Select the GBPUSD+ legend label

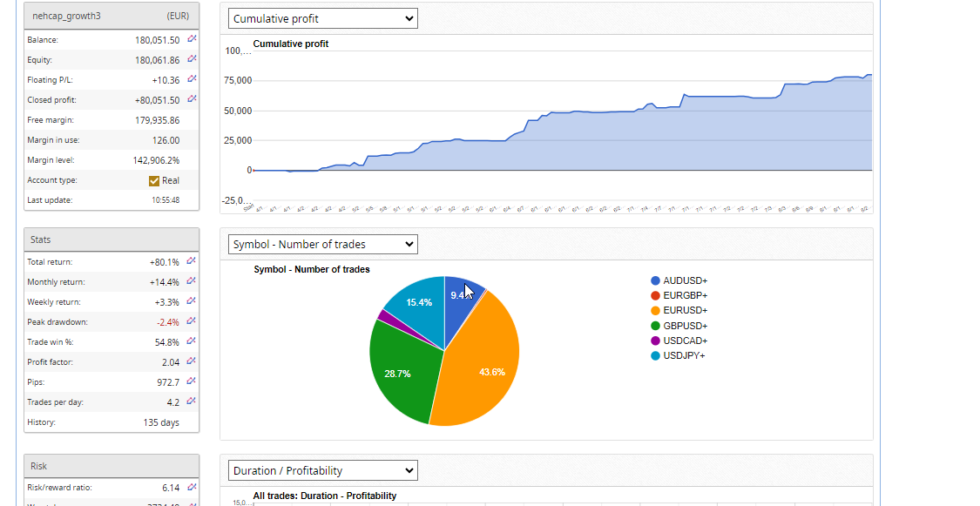(685, 326)
